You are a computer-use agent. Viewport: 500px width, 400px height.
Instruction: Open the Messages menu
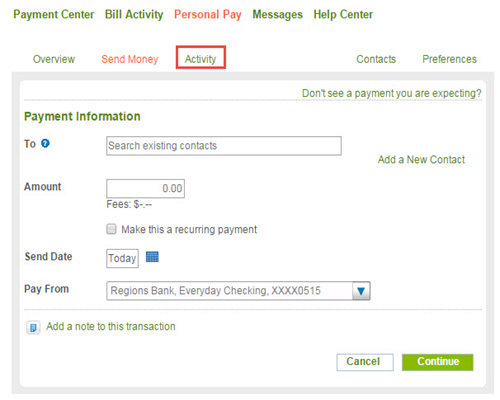pos(277,15)
